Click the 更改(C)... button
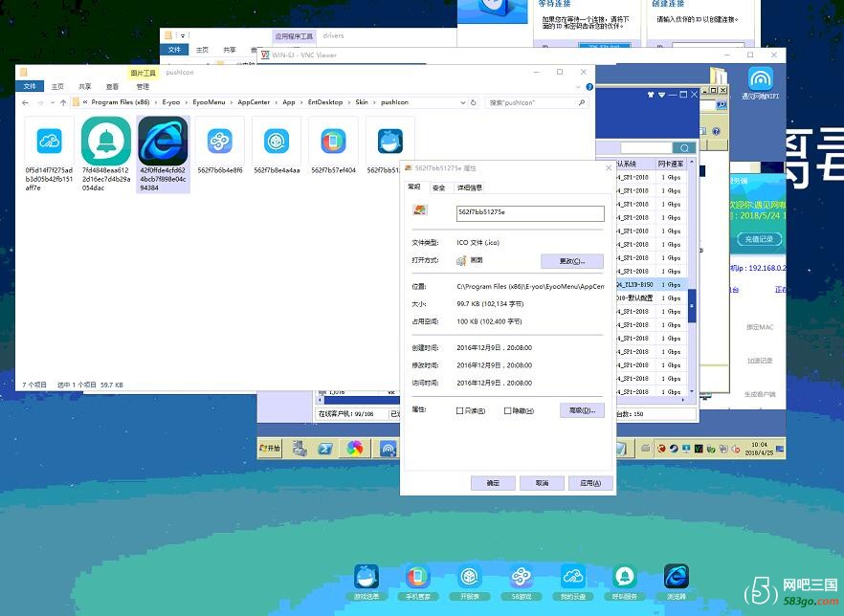 tap(572, 261)
